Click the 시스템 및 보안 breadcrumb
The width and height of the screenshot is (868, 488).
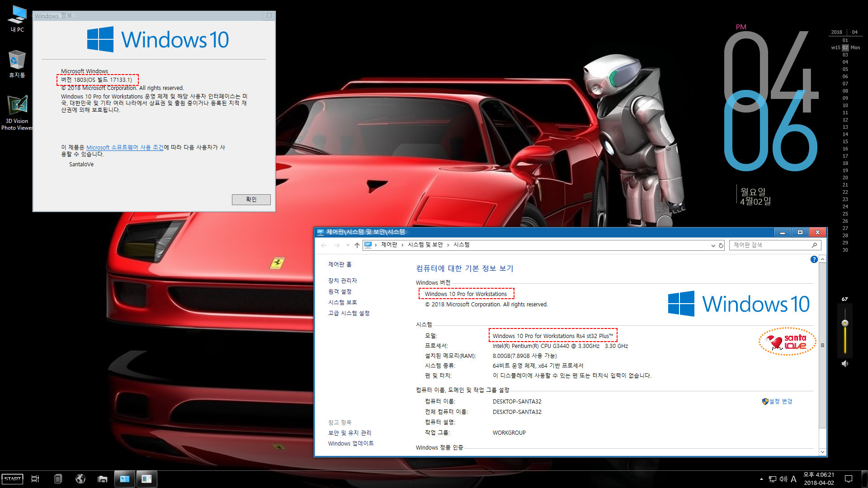pos(425,244)
